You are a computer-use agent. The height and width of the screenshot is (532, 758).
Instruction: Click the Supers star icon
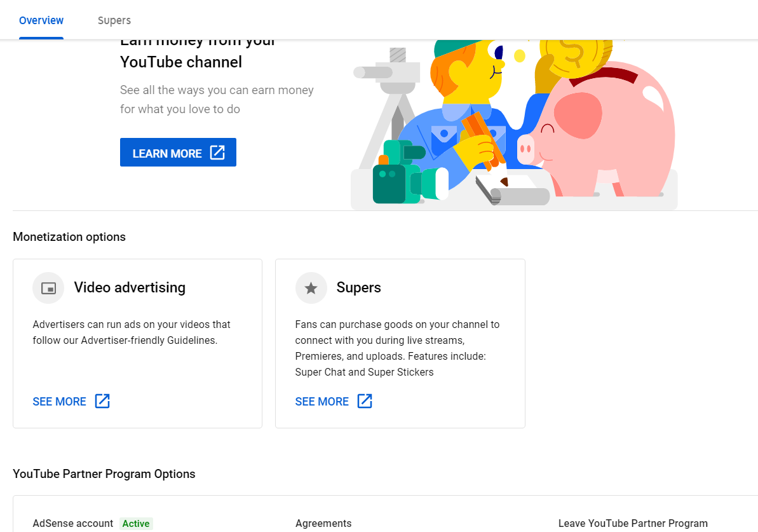click(x=311, y=289)
